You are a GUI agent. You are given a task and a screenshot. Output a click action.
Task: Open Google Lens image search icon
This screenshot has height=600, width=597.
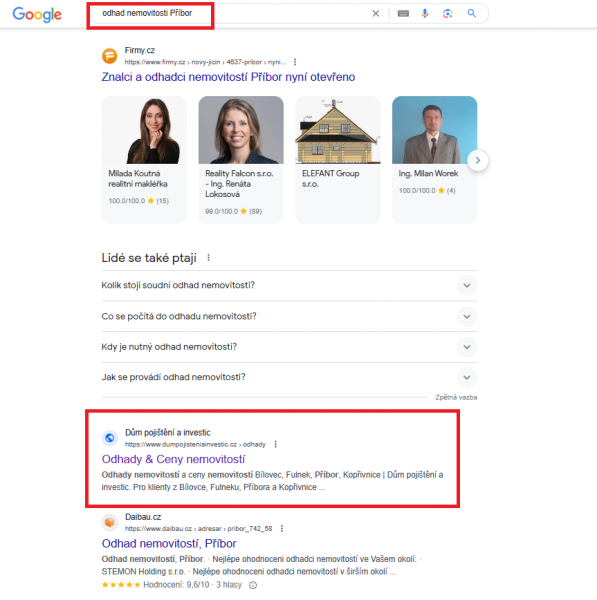(x=447, y=14)
